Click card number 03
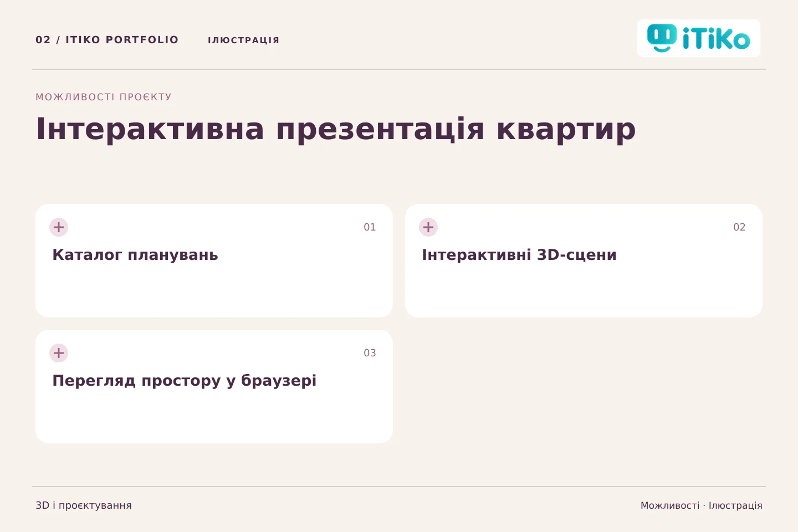Screen dimensions: 798x532 [x=370, y=353]
